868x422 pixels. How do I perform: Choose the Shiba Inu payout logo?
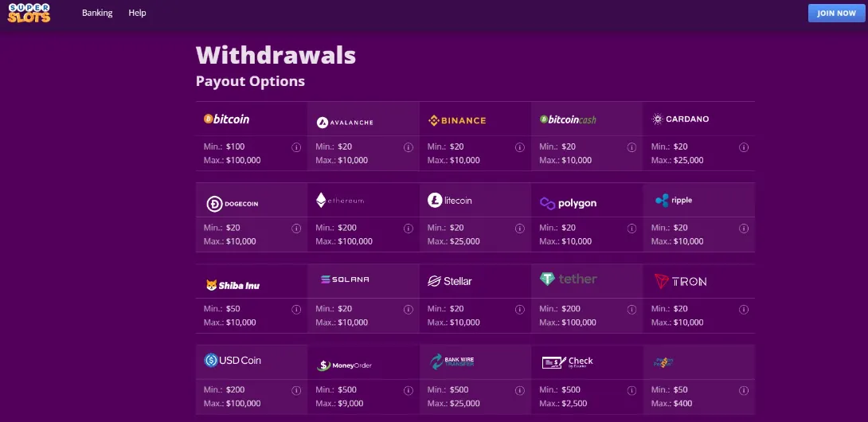coord(233,285)
